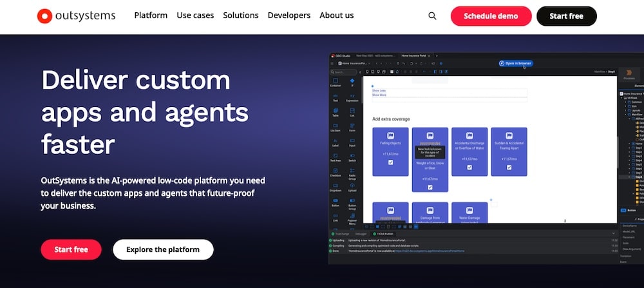Collapse the Mainflow node in the tree
Image resolution: width=644 pixels, height=288 pixels.
(625, 114)
